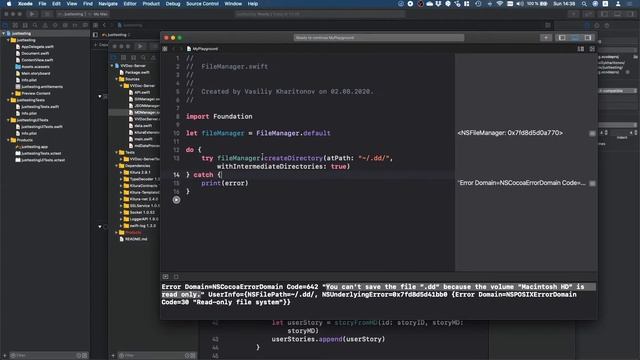Open the Xcode menu
This screenshot has height=360, width=640.
tap(25, 4)
